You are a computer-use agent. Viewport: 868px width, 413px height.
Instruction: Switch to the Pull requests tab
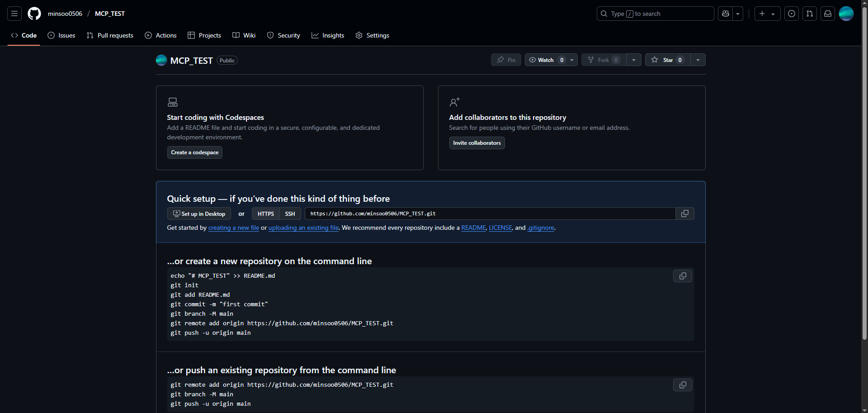pos(110,35)
